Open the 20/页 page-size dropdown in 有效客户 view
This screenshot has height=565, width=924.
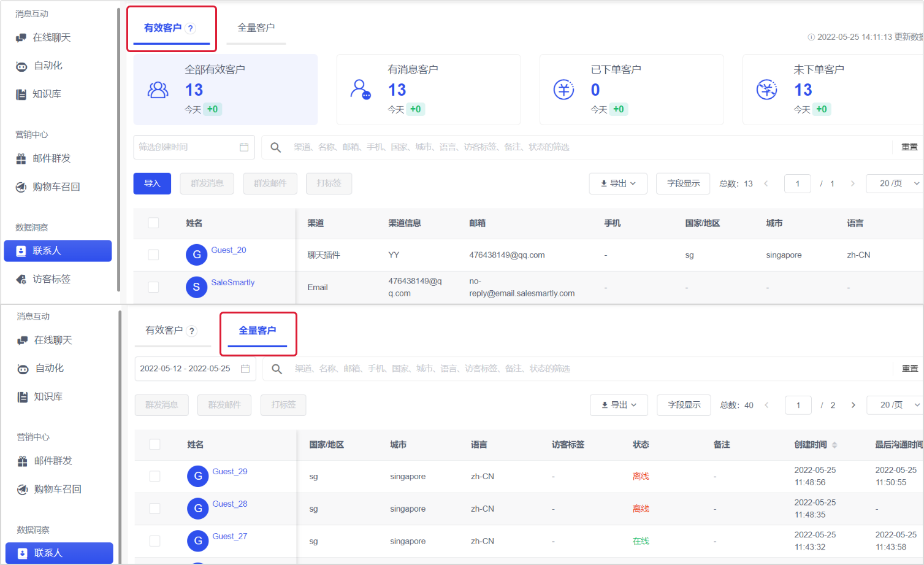pyautogui.click(x=895, y=183)
